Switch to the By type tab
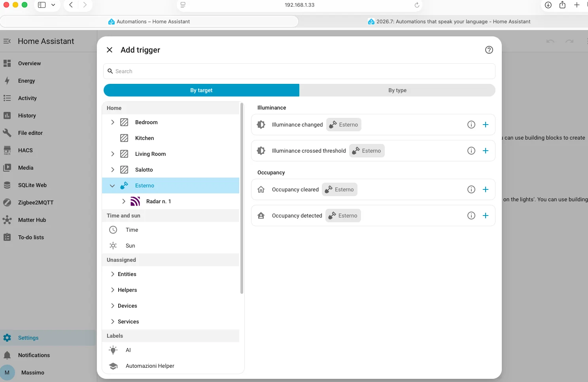The height and width of the screenshot is (382, 588). (397, 90)
